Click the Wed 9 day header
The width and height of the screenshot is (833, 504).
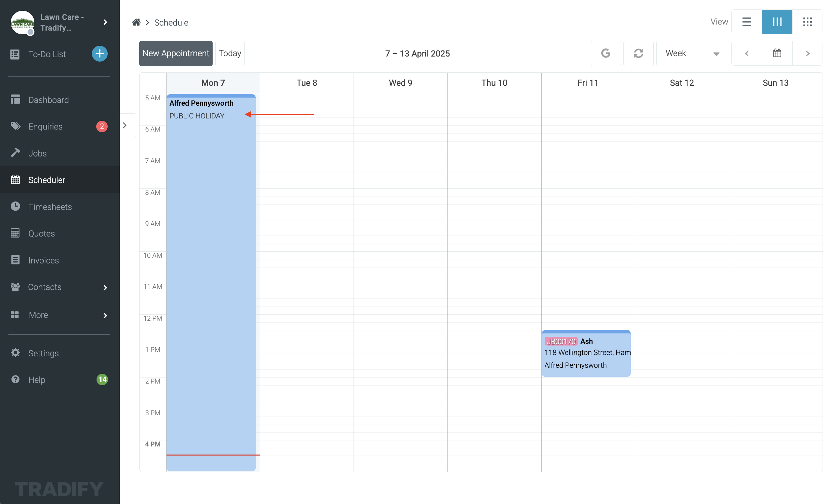point(401,83)
